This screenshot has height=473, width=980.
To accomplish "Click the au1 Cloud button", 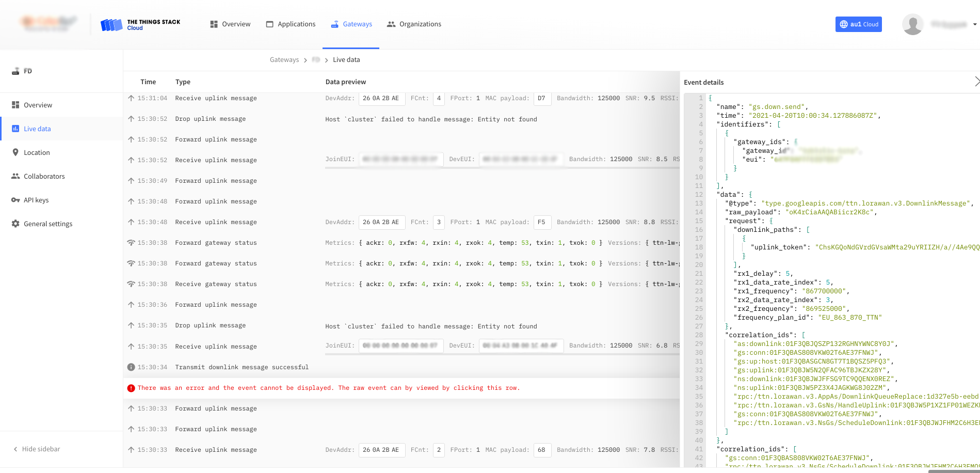I will [858, 24].
